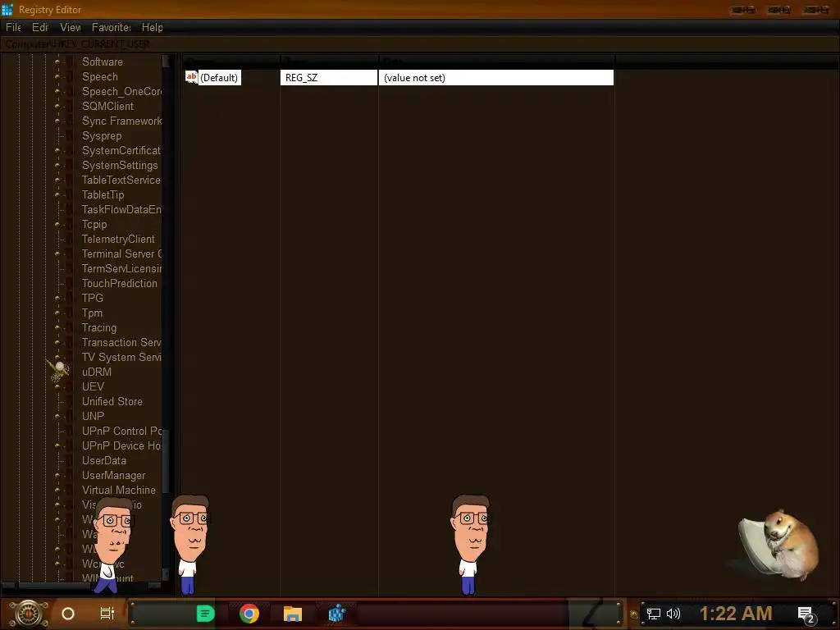840x630 pixels.
Task: Click the key folder icon beside Tcpip
Action: click(x=70, y=225)
